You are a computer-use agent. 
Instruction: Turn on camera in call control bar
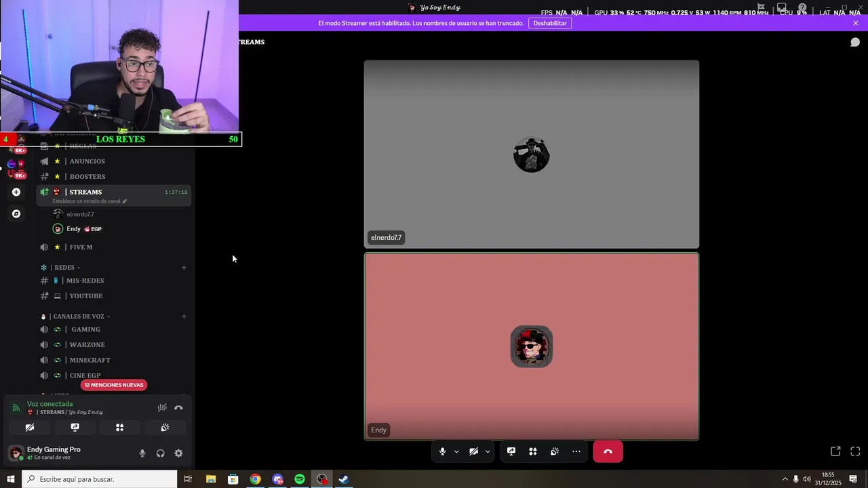tap(473, 451)
